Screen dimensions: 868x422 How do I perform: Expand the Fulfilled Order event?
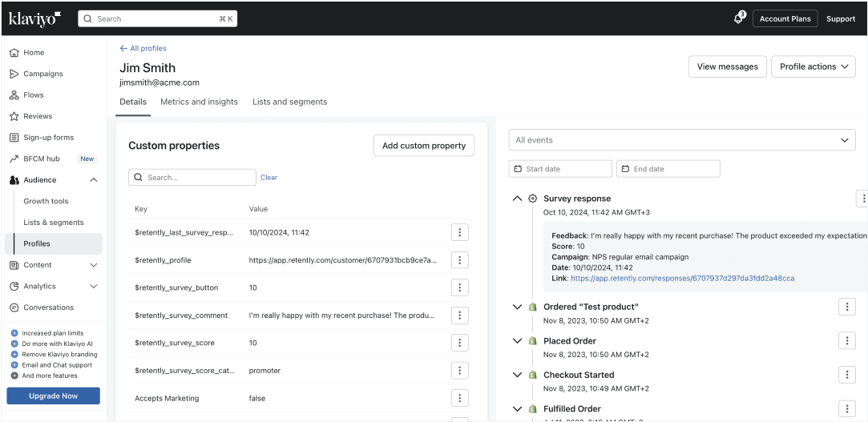[517, 408]
